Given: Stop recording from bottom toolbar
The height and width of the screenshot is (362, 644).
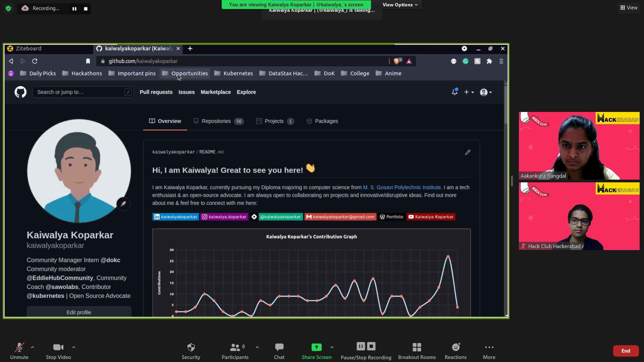Looking at the screenshot, I should click(371, 346).
